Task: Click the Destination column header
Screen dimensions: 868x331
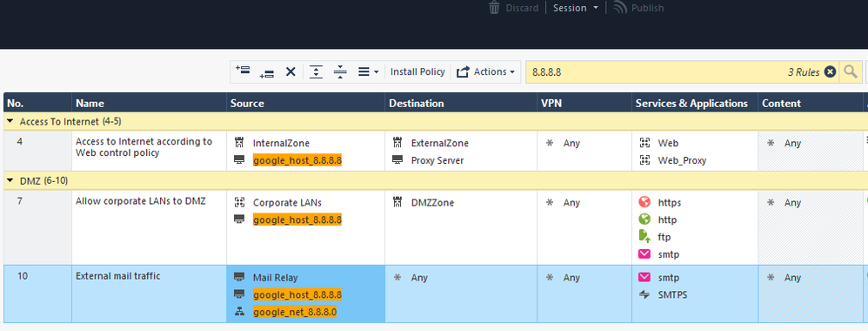Action: tap(461, 103)
